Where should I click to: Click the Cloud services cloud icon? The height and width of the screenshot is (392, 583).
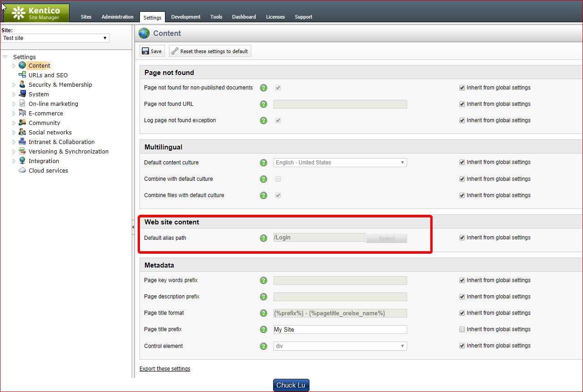point(22,170)
